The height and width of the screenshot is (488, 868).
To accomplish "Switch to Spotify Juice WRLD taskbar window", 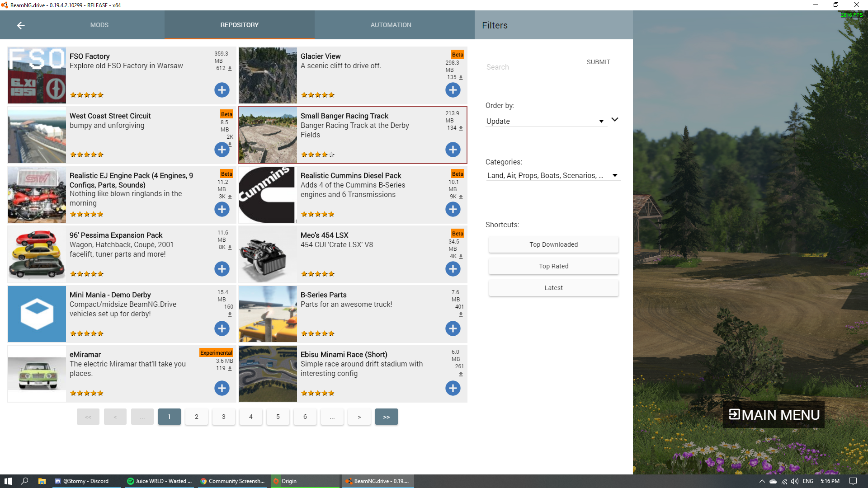I will (x=160, y=481).
